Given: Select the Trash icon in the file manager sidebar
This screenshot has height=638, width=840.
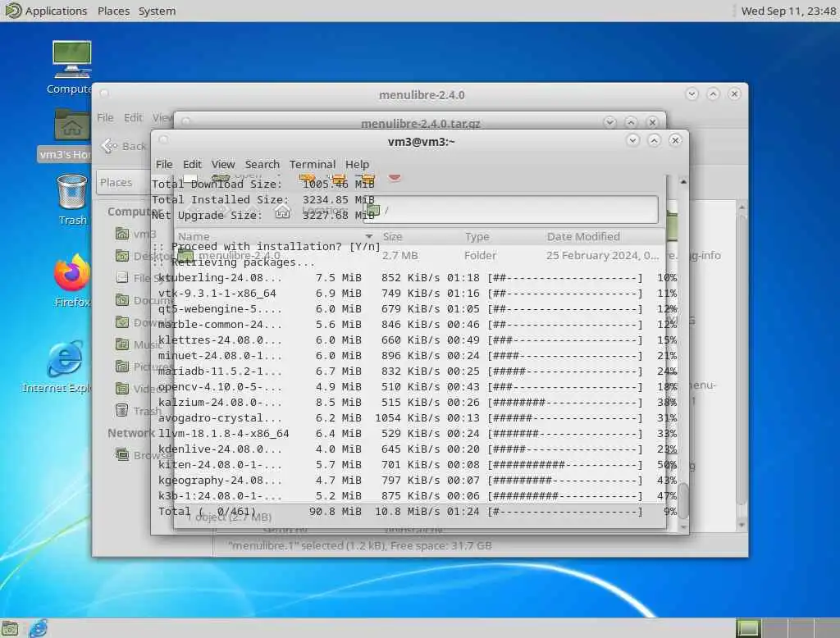Looking at the screenshot, I should (122, 410).
